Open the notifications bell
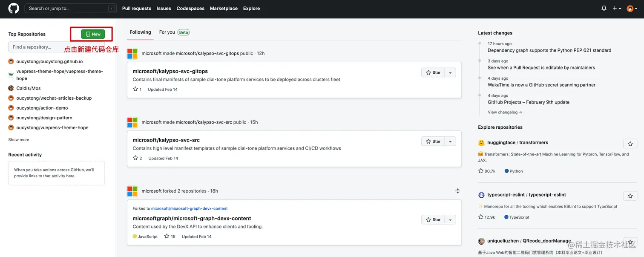 (604, 8)
